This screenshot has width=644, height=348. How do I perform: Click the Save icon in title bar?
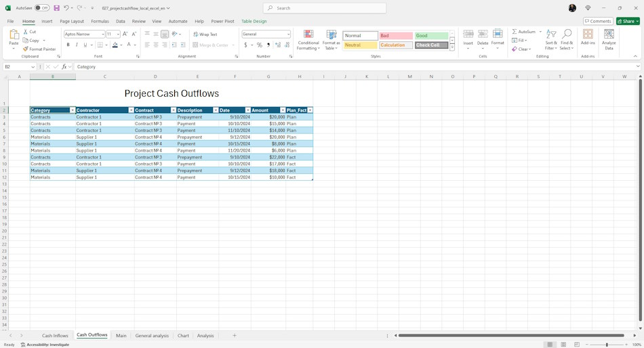(57, 8)
